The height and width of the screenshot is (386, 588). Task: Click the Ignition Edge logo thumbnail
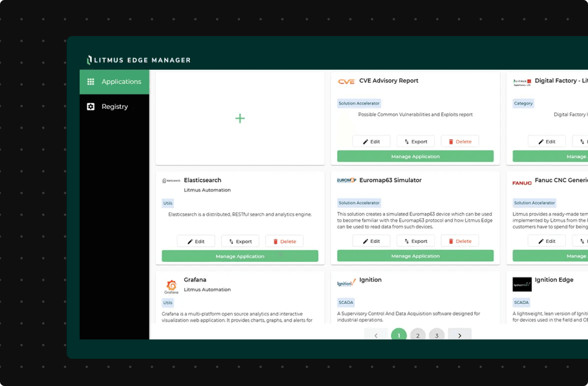point(522,284)
